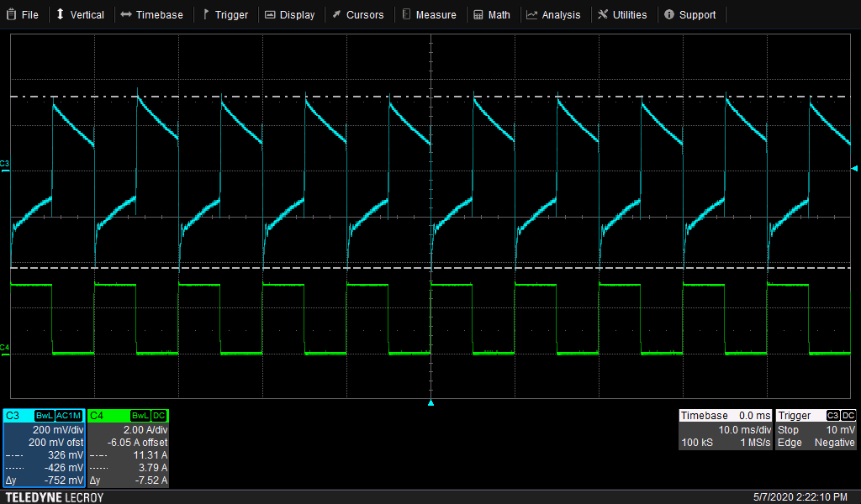Click the Measure icon in the toolbar
The image size is (861, 504).
pos(408,13)
